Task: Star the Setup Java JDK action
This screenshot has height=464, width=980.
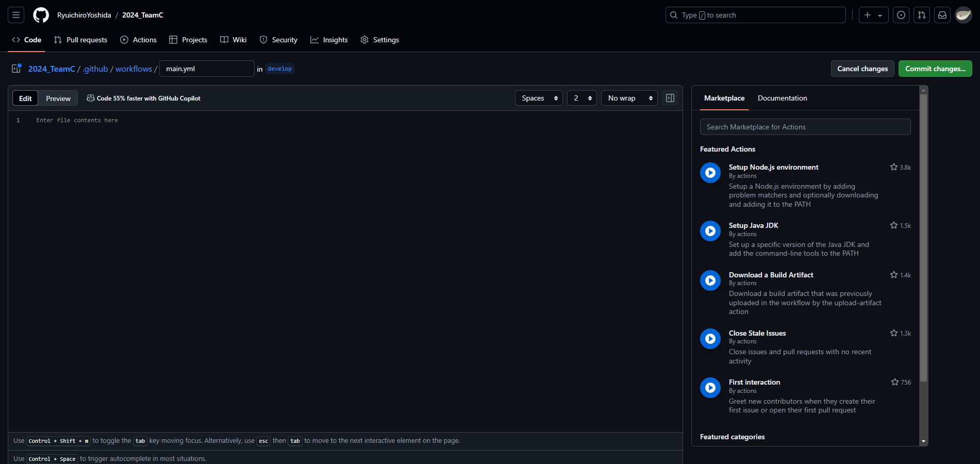Action: [893, 225]
